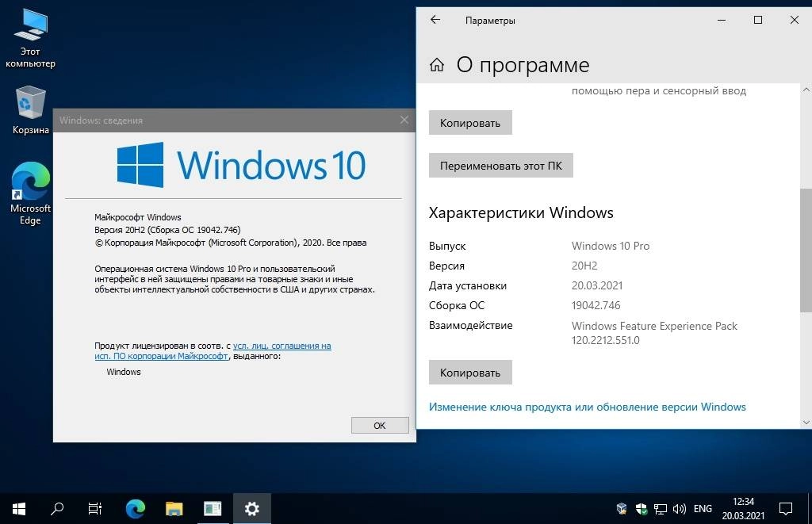Image resolution: width=812 pixels, height=524 pixels.
Task: Click the Windows 10 Pro edition value
Action: [x=610, y=246]
